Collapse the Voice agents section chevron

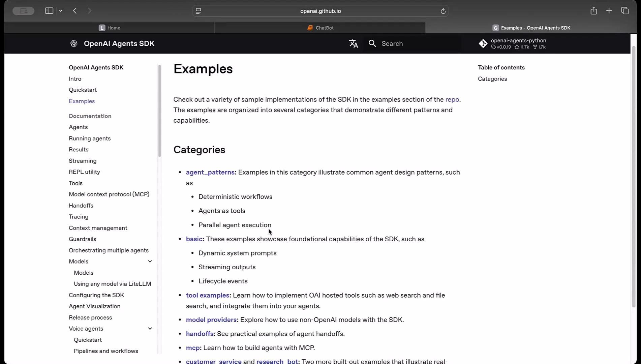pyautogui.click(x=150, y=329)
